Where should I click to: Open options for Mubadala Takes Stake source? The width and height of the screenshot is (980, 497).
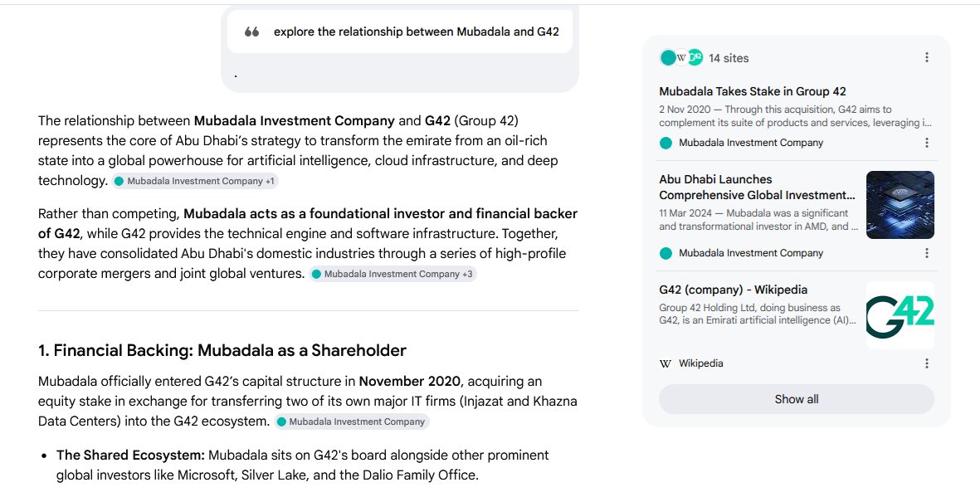(x=926, y=143)
